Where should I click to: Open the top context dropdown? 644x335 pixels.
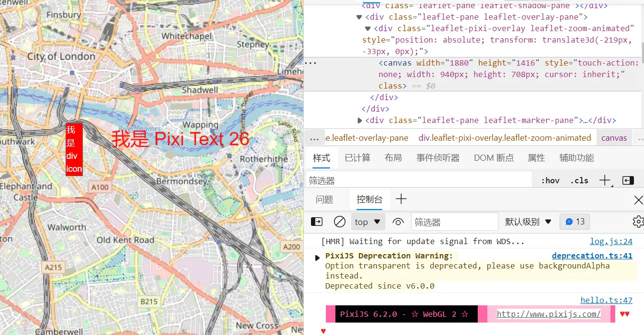(368, 222)
